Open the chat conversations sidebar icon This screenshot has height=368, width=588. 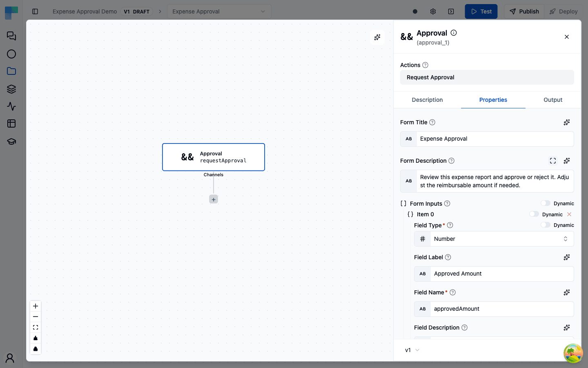click(x=11, y=36)
